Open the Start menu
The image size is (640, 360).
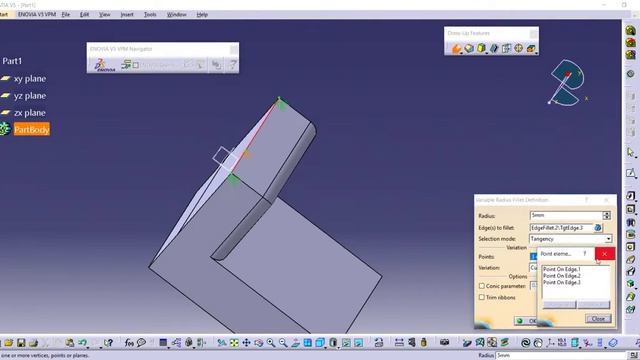click(4, 14)
